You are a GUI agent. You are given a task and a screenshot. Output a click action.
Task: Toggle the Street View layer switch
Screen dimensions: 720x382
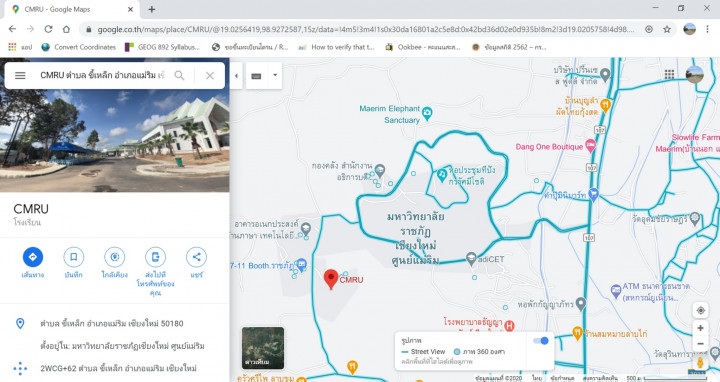[541, 341]
